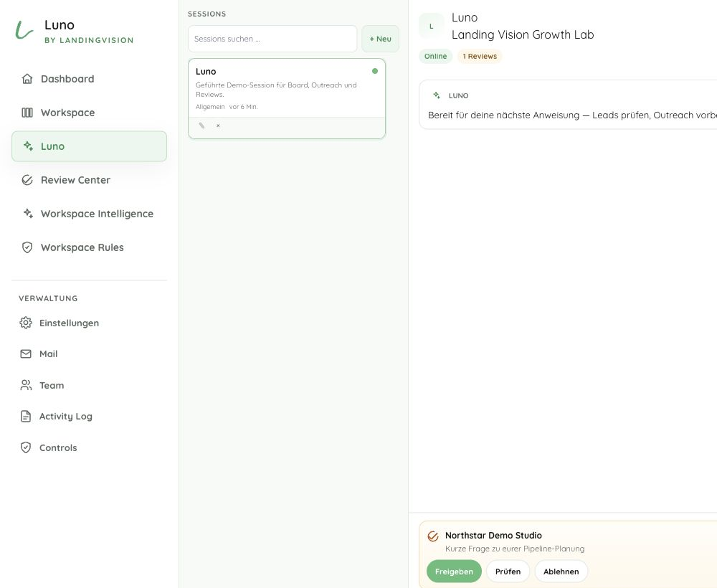Viewport: 717px width, 588px height.
Task: Click the Workspace Rules shield icon
Action: coord(27,247)
